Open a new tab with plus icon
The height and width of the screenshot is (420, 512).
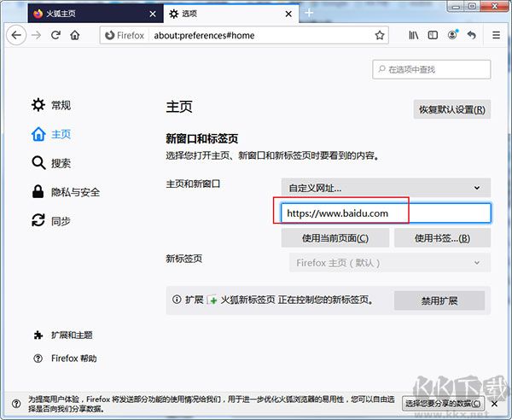(x=309, y=13)
